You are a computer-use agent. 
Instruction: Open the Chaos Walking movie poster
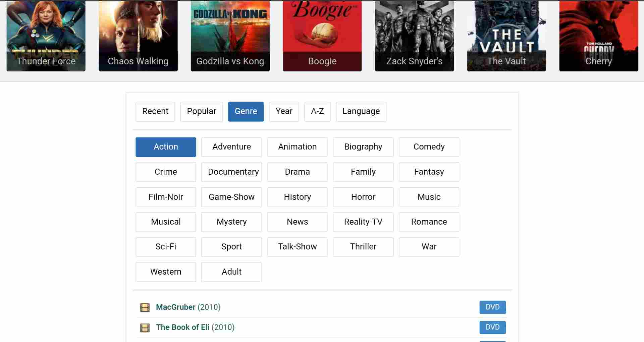tap(138, 36)
